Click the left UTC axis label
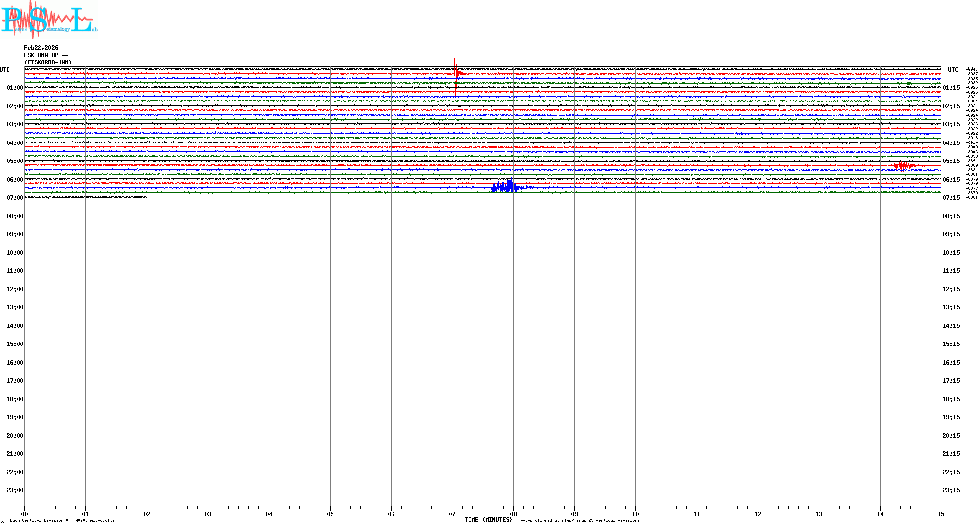The width and height of the screenshot is (980, 527). [5, 70]
